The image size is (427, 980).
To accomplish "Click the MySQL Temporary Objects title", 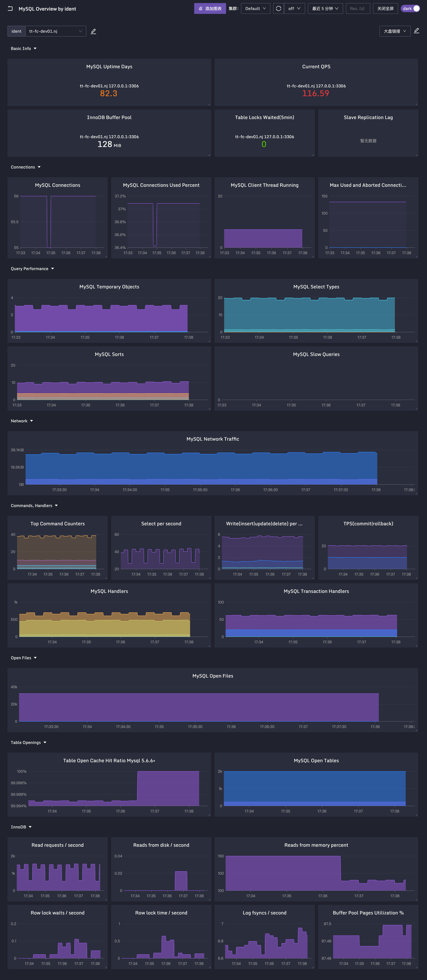I will pos(109,287).
